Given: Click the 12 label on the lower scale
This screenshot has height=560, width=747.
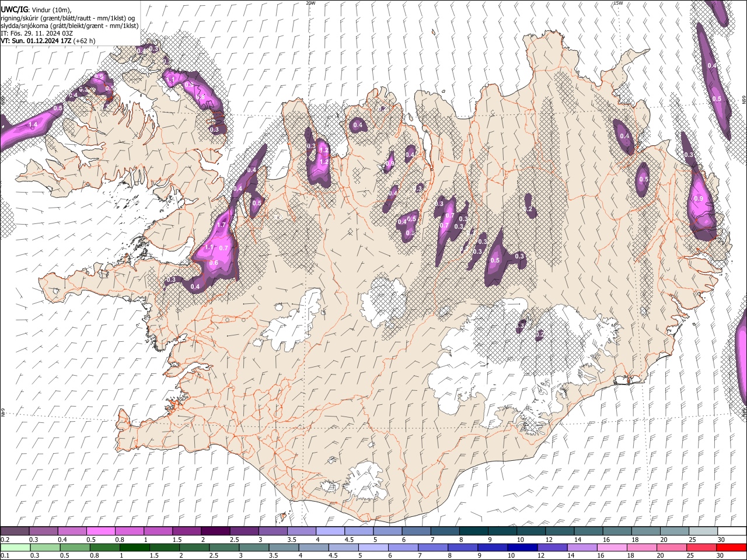Looking at the screenshot, I should click(x=541, y=555).
